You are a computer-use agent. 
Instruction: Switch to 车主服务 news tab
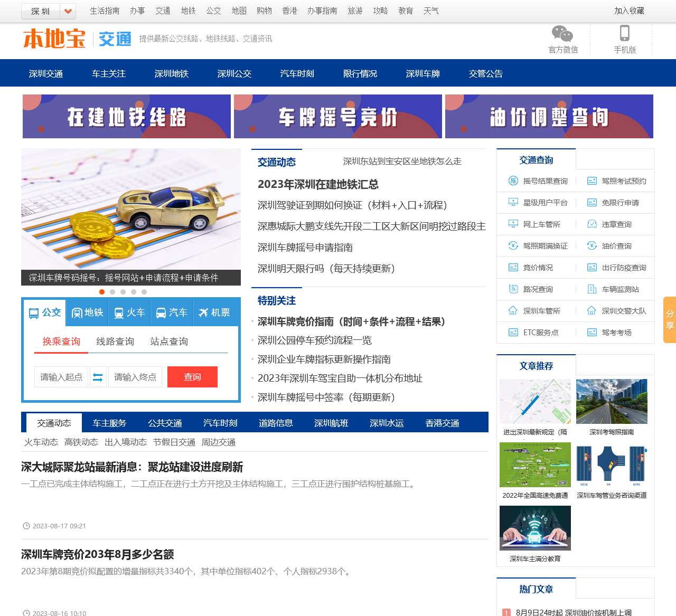point(110,423)
